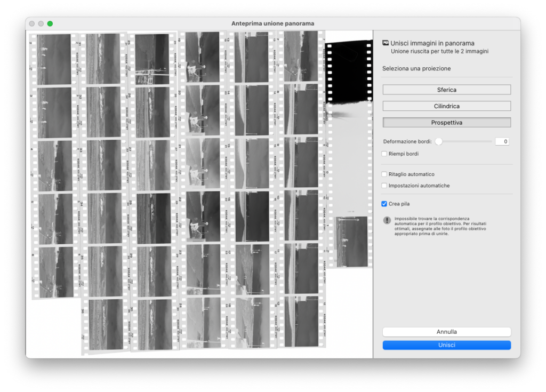
Task: Enable the Riempi bordi checkbox
Action: tap(384, 154)
